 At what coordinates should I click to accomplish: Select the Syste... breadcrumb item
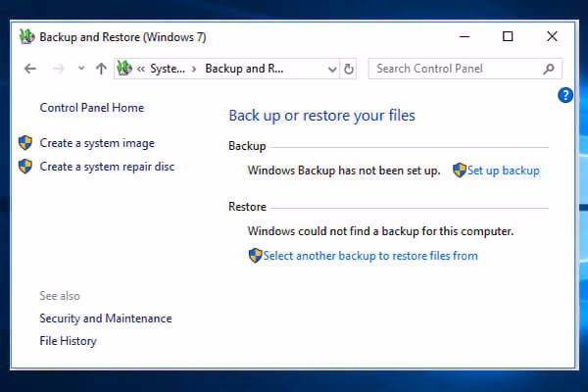click(167, 69)
